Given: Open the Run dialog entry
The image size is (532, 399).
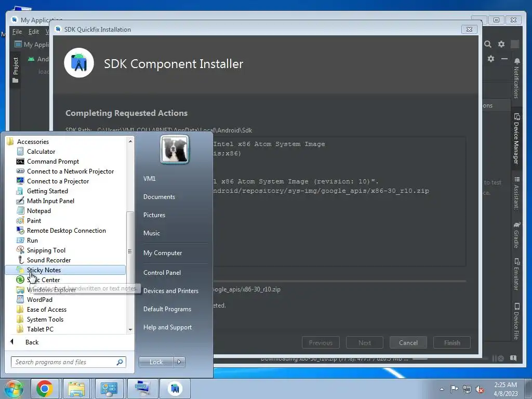Looking at the screenshot, I should 32,240.
